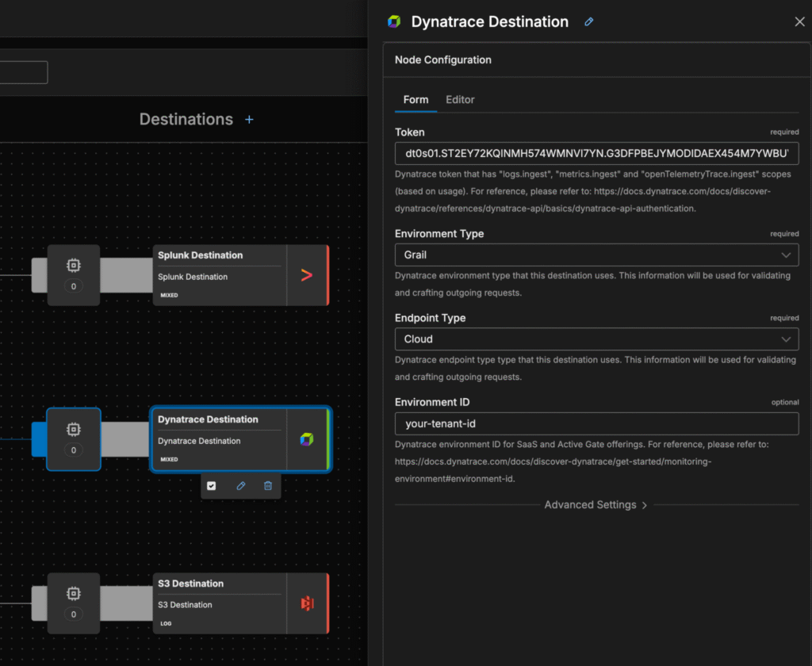The height and width of the screenshot is (666, 812).
Task: Click the pencil icon beside Dynatrace Destination title
Action: point(588,22)
